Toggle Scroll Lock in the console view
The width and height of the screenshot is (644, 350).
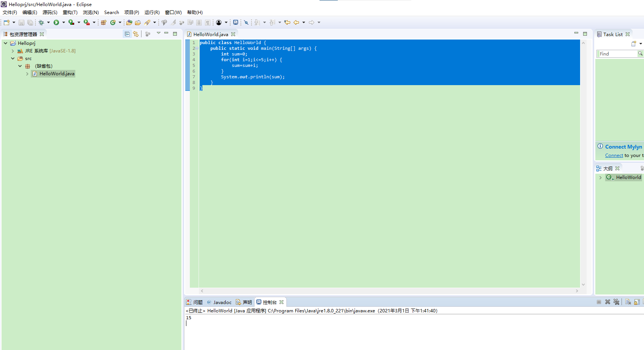click(638, 302)
